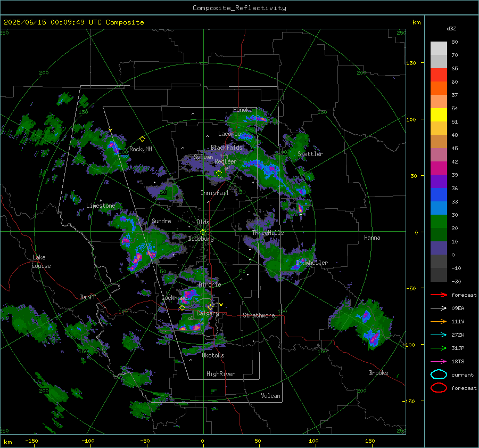Viewport: 479px width, 448px height.
Task: Click the HighRiver city label
Action: 221,374
